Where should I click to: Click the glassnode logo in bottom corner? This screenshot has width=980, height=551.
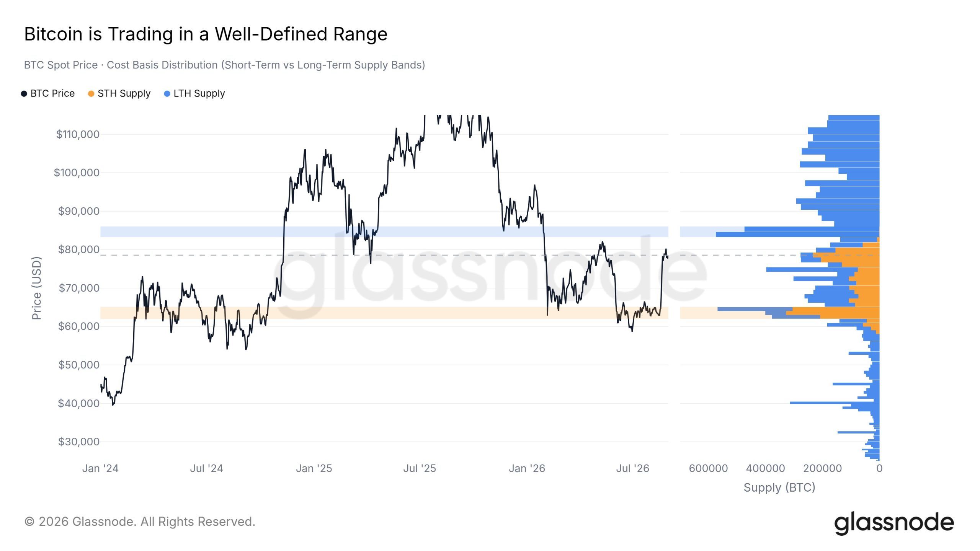tap(894, 523)
